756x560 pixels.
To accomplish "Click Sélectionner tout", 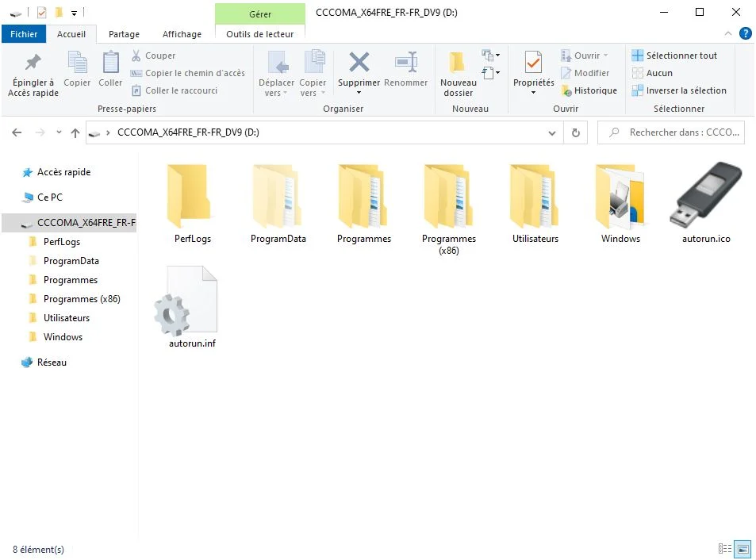I will pos(674,56).
